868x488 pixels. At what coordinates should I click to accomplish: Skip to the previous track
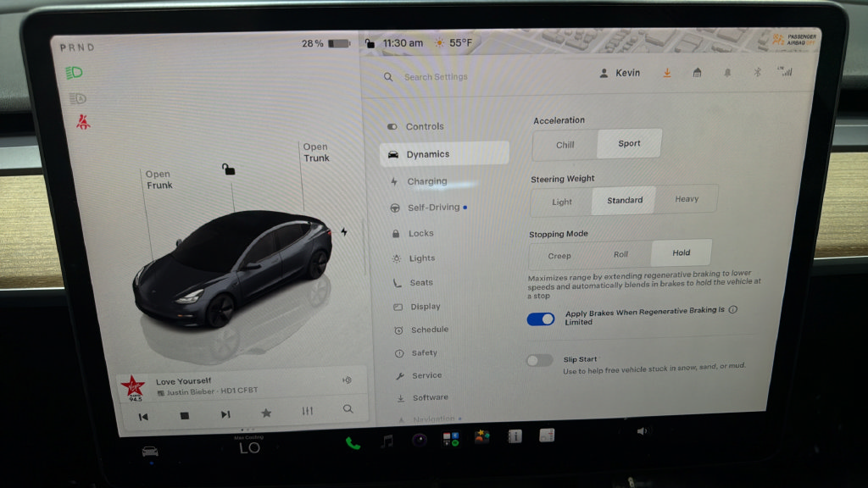point(142,417)
